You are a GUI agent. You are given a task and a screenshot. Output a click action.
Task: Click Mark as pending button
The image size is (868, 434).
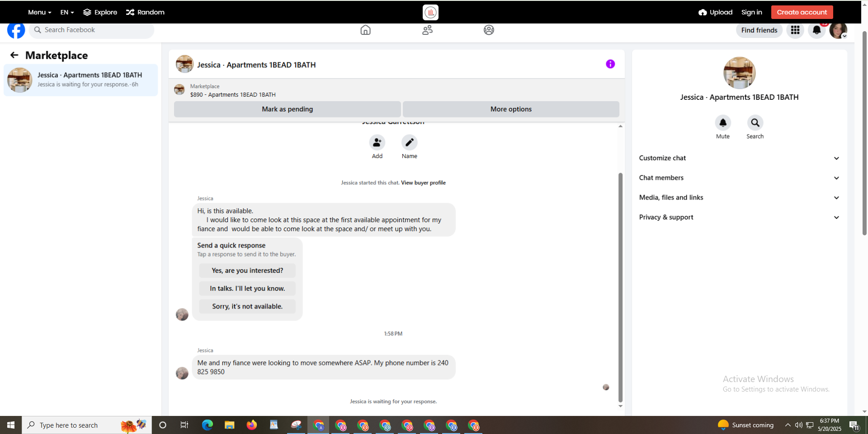[287, 109]
